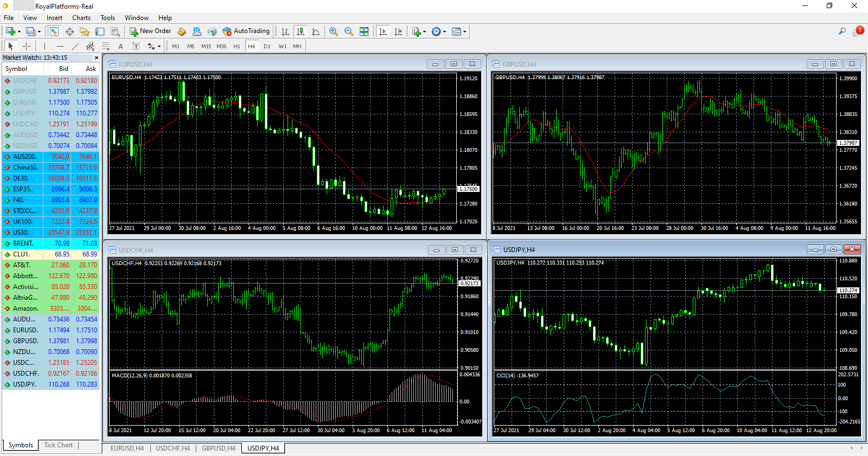Open the Terminal panel icon
Viewport: 868px width, 456px height.
[100, 31]
